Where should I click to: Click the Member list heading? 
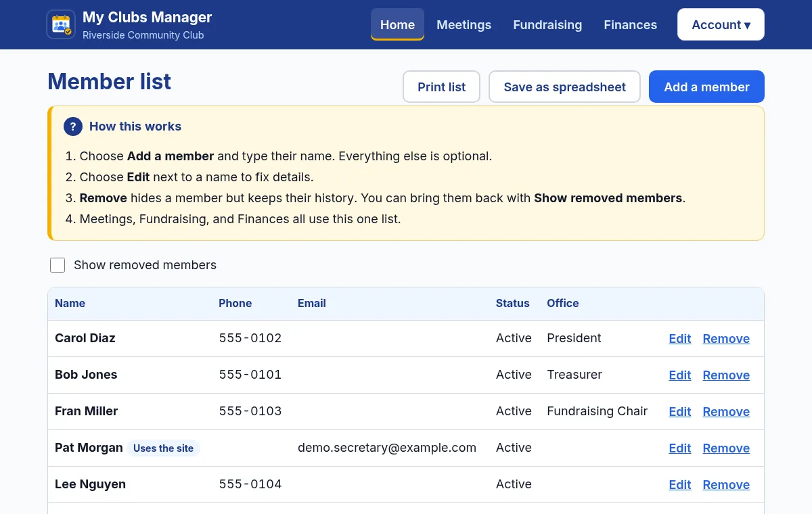point(109,82)
